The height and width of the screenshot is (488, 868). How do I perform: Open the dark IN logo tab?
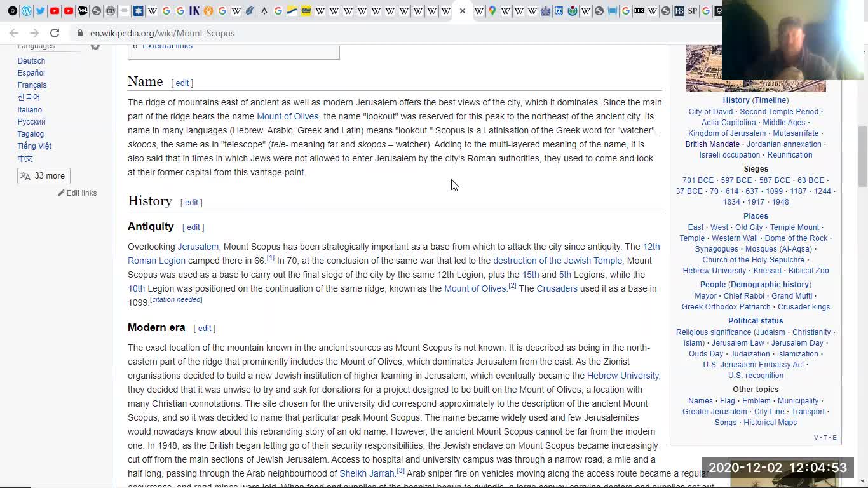(194, 11)
